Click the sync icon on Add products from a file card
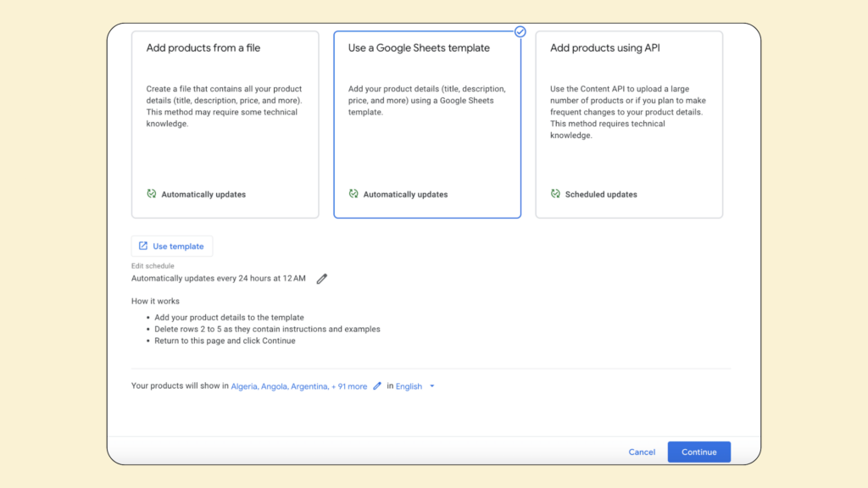The image size is (868, 488). [151, 194]
